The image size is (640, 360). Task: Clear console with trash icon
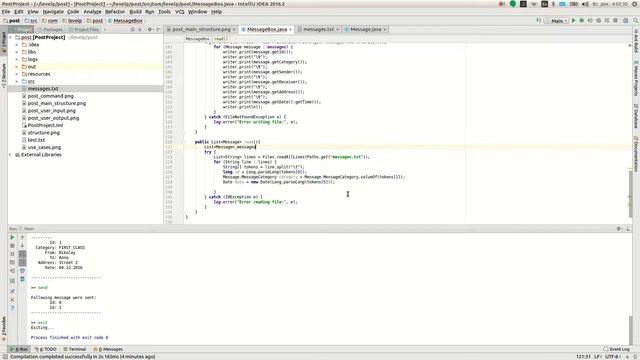[x=22, y=279]
